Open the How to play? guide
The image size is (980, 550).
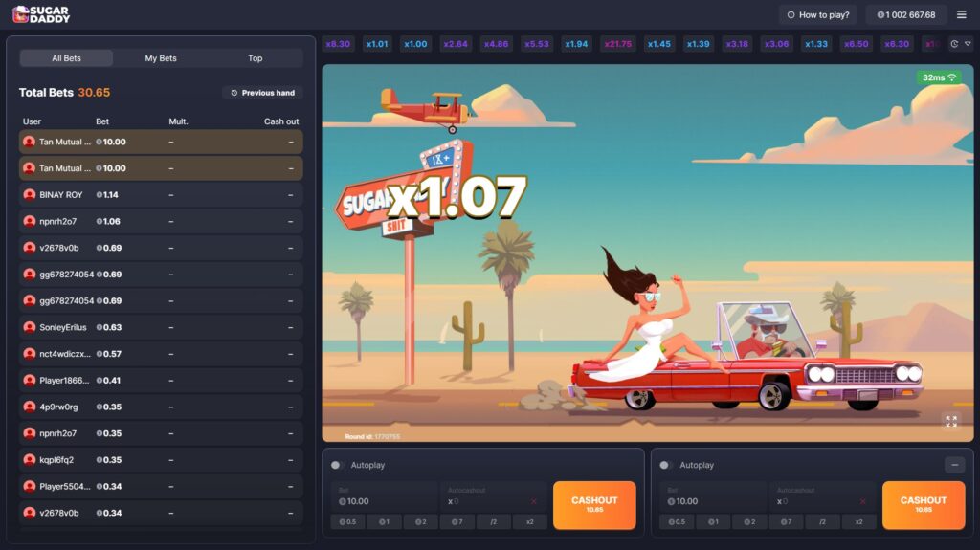(x=818, y=14)
